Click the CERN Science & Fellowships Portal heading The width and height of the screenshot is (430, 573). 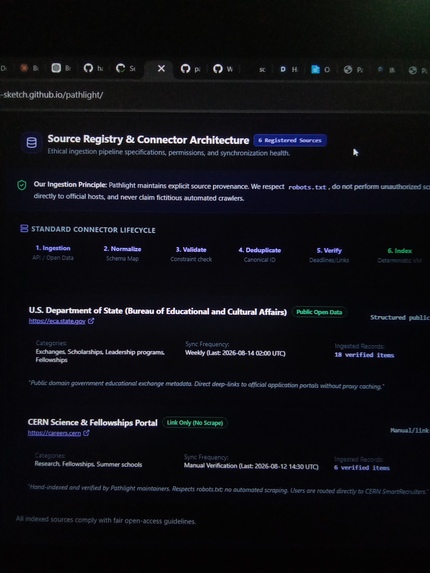(x=92, y=422)
